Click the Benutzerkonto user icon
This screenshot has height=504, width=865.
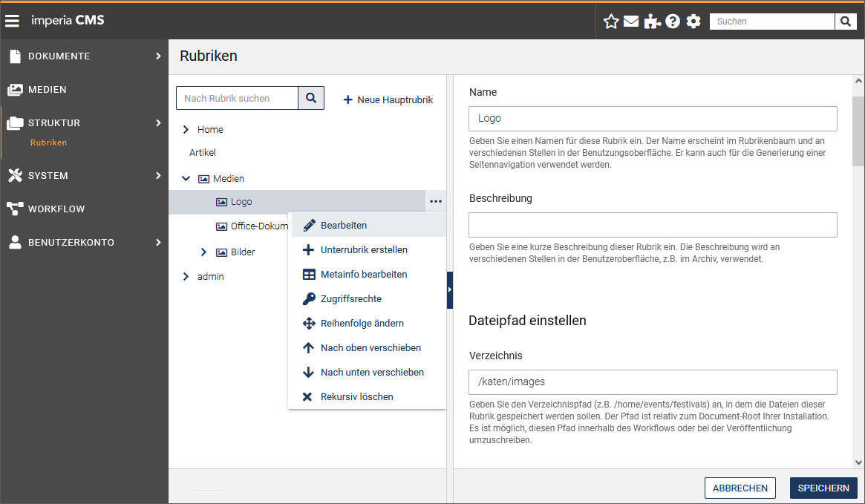click(15, 242)
